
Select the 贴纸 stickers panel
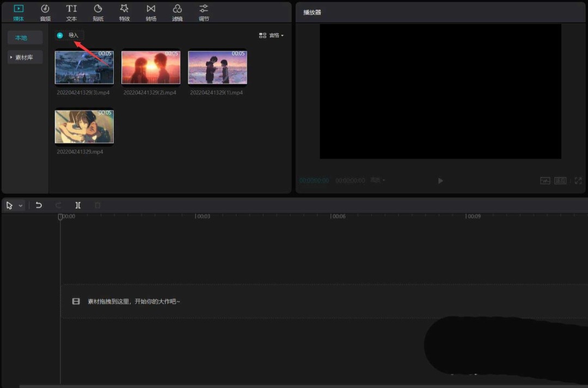pos(98,11)
